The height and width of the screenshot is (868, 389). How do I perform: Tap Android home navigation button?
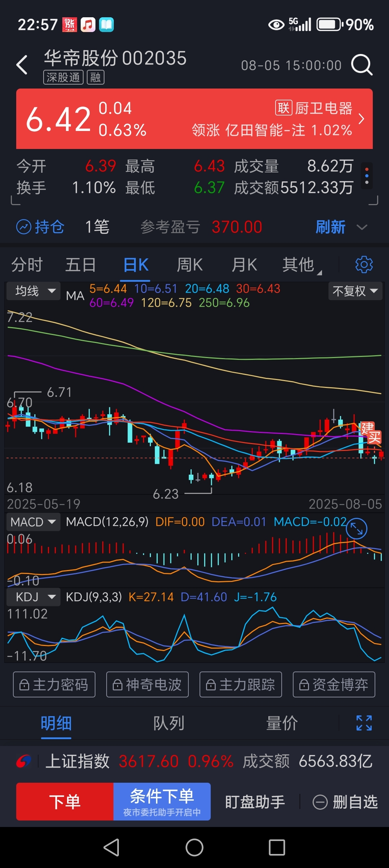click(x=194, y=847)
